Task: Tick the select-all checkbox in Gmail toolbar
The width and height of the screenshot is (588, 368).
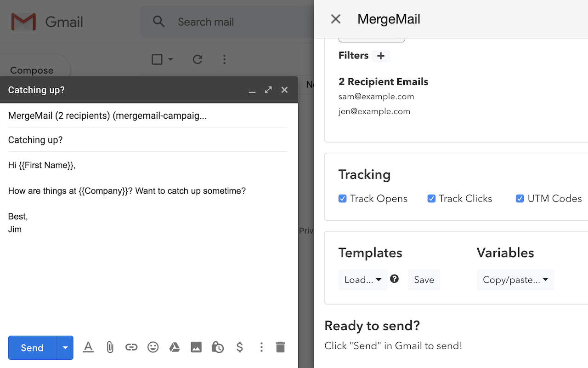Action: (x=157, y=59)
